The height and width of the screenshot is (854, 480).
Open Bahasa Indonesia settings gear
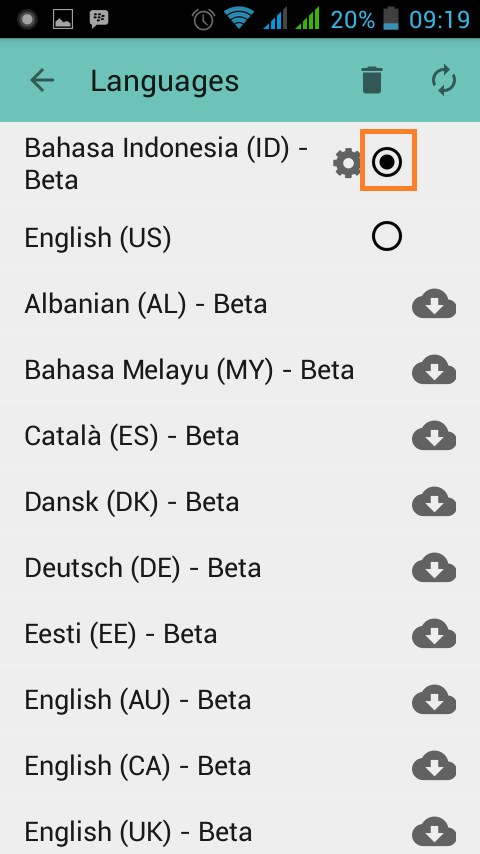(x=347, y=163)
